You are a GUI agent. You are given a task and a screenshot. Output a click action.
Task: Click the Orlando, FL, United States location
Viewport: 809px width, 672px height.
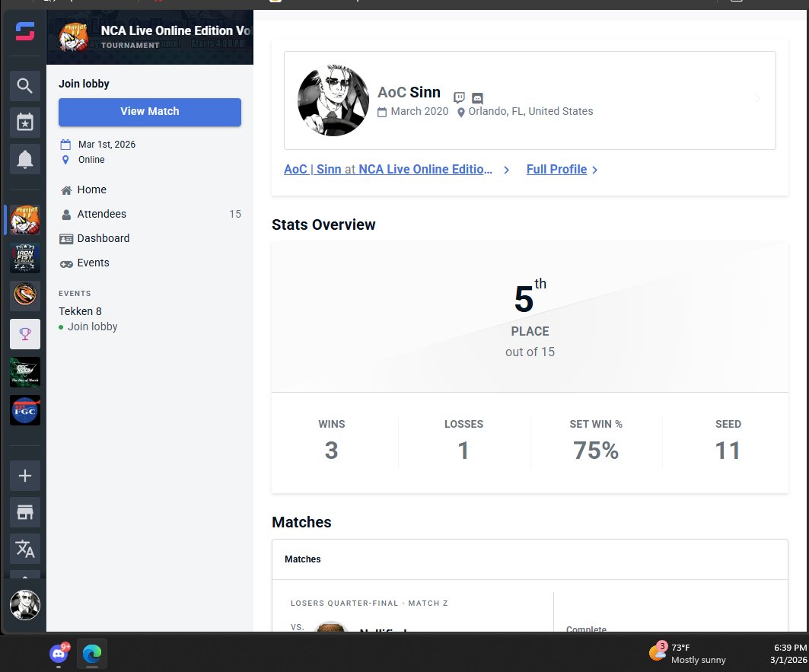pos(530,111)
